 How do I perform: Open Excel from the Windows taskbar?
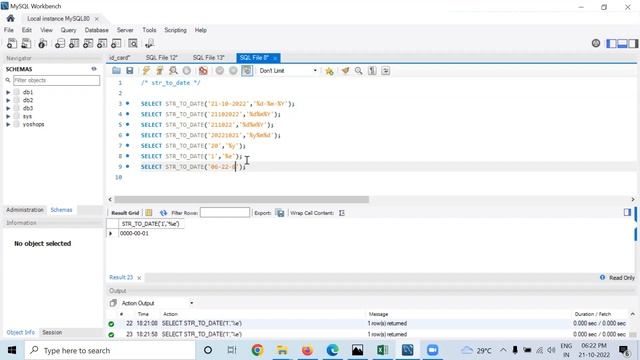click(x=382, y=350)
